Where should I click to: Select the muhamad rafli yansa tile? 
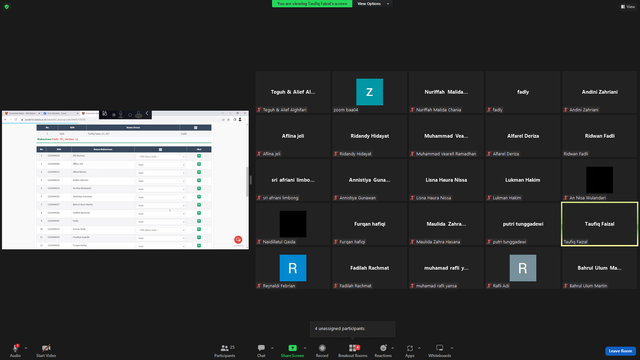[x=446, y=268]
